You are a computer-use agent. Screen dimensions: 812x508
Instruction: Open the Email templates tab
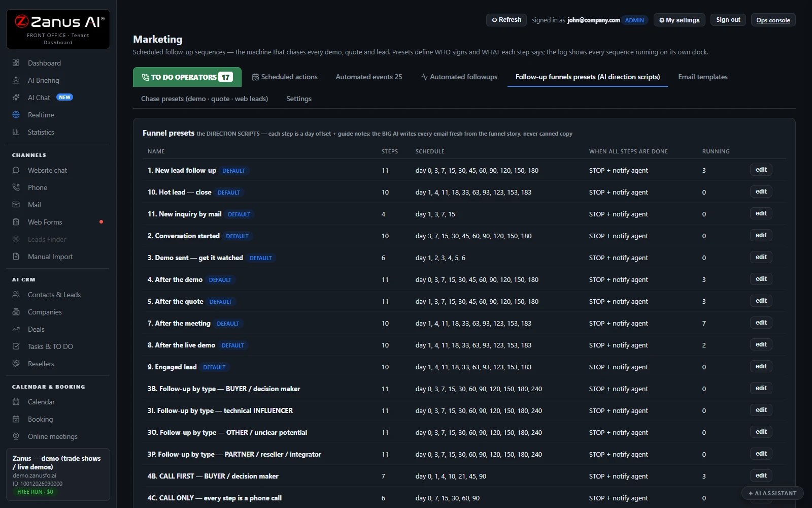(x=703, y=77)
